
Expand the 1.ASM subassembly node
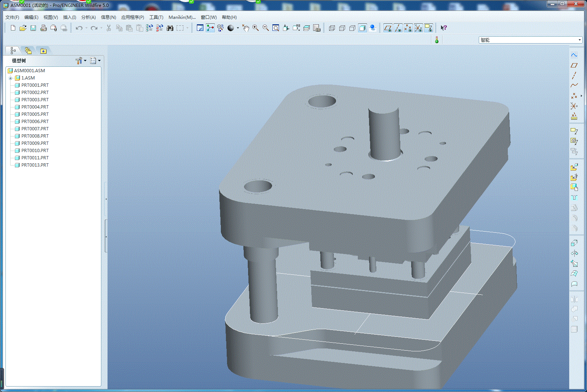pyautogui.click(x=11, y=78)
